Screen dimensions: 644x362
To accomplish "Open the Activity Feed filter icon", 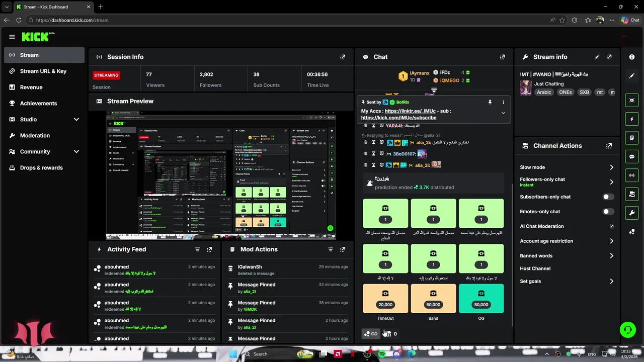I will pyautogui.click(x=198, y=249).
